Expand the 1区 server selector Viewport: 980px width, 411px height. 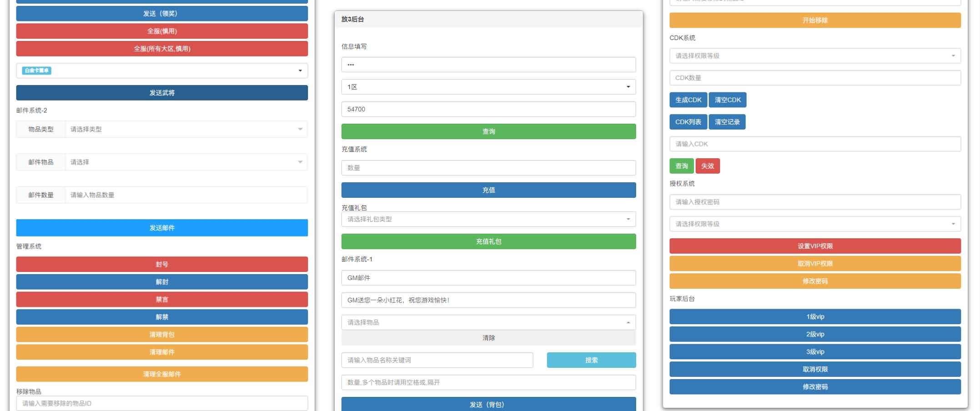tap(488, 86)
